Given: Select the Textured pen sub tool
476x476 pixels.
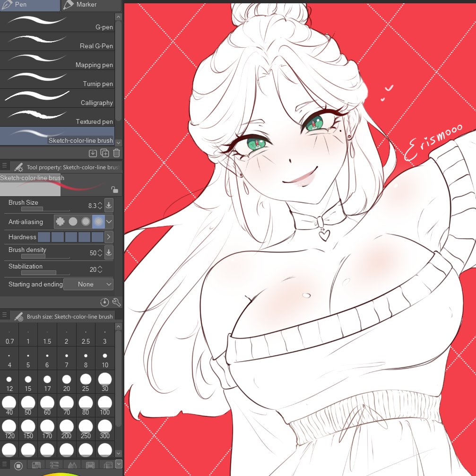Looking at the screenshot, I should (57, 117).
